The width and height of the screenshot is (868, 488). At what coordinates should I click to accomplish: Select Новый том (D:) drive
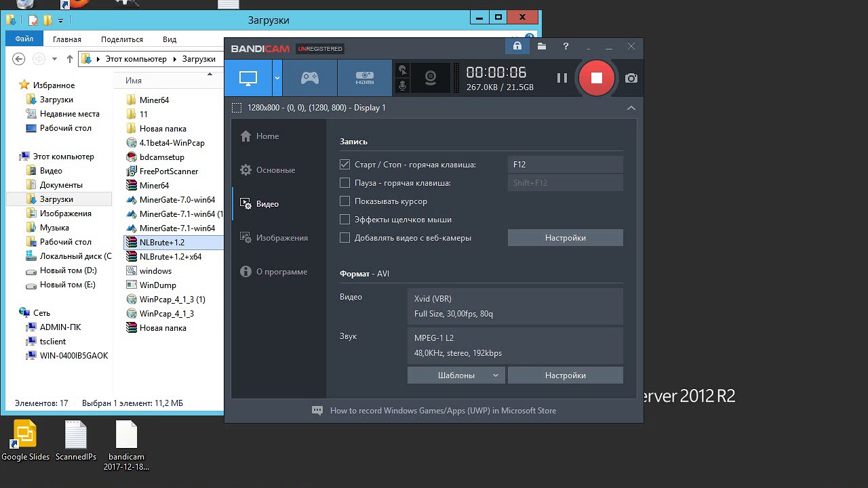coord(68,270)
